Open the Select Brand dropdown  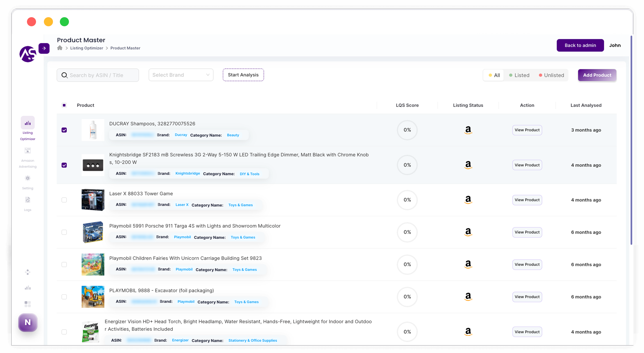click(181, 75)
